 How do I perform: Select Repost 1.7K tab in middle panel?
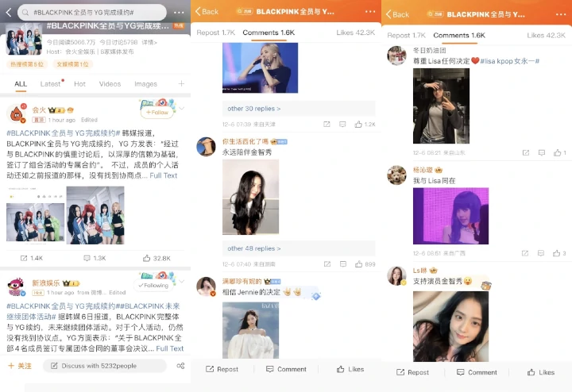(215, 33)
